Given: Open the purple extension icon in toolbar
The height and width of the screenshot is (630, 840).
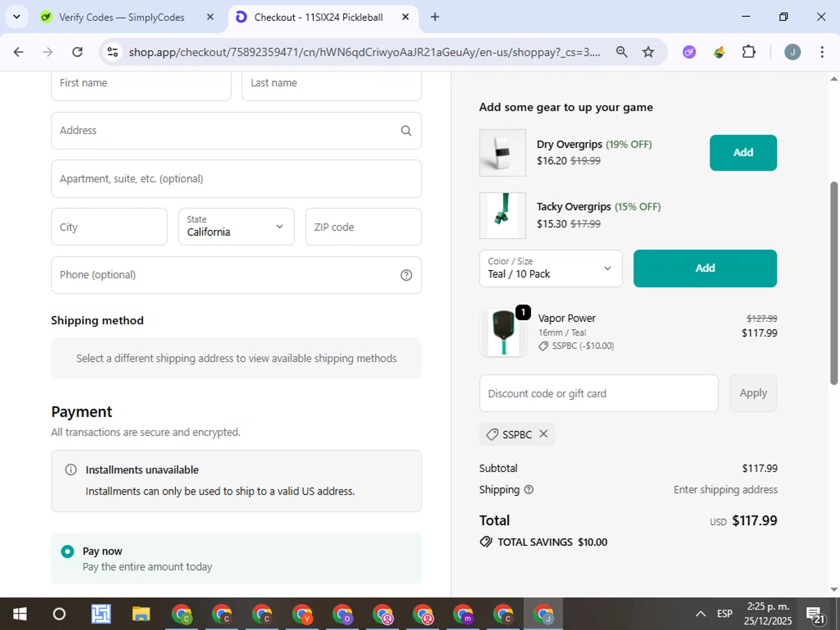Looking at the screenshot, I should (x=689, y=52).
